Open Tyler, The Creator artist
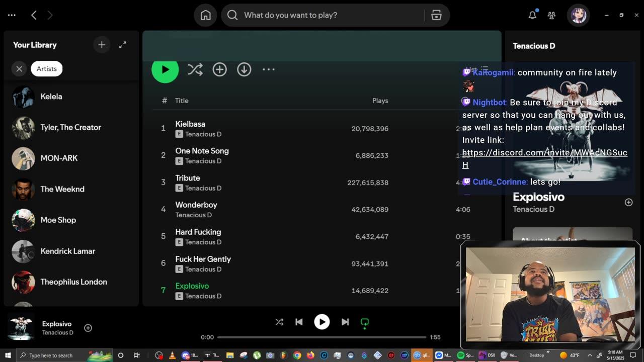The height and width of the screenshot is (362, 644). (71, 127)
